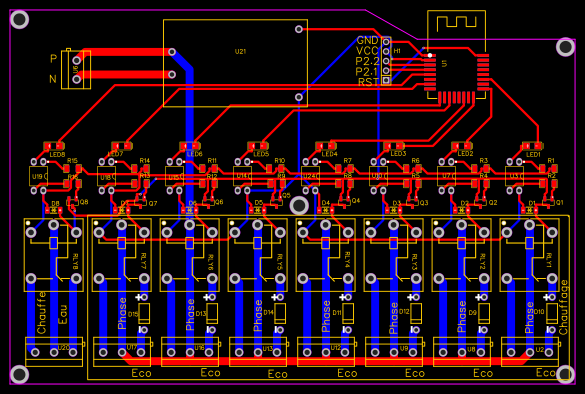
Task: Click the square RST pad on header H1
Action: [386, 80]
